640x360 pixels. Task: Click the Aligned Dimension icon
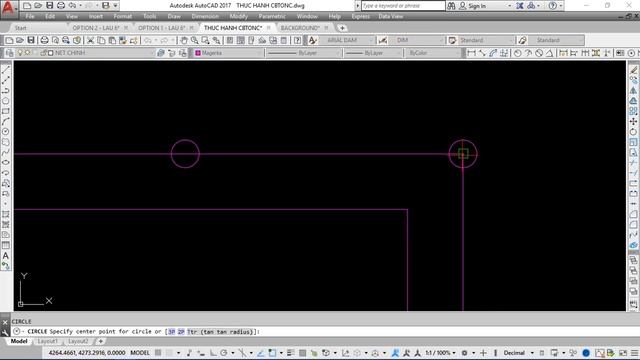click(x=482, y=53)
